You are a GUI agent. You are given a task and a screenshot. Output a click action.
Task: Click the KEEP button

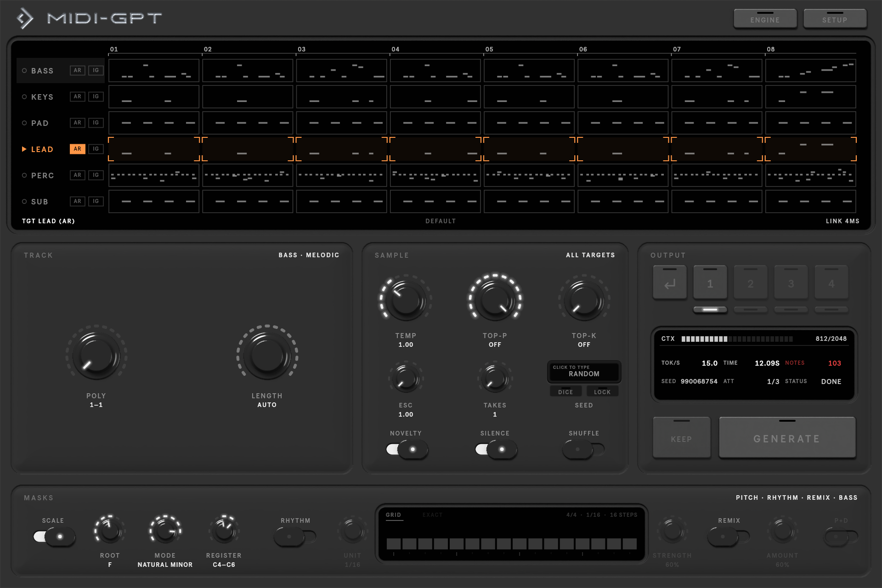tap(681, 438)
